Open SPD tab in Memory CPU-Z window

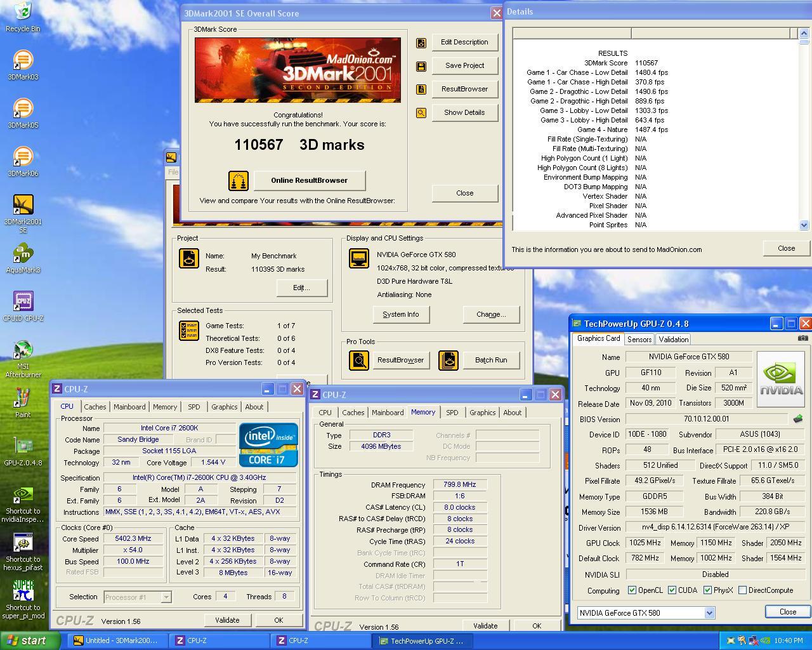coord(452,413)
